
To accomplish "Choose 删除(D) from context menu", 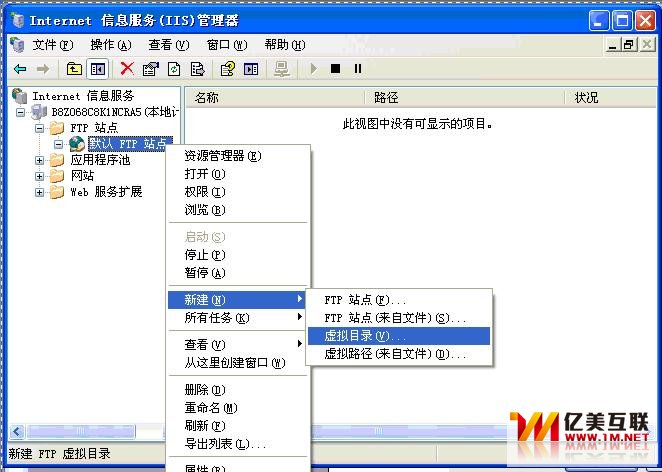I will point(236,390).
